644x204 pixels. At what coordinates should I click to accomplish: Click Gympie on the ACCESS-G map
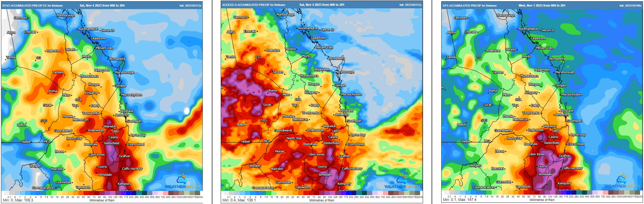coord(340,85)
